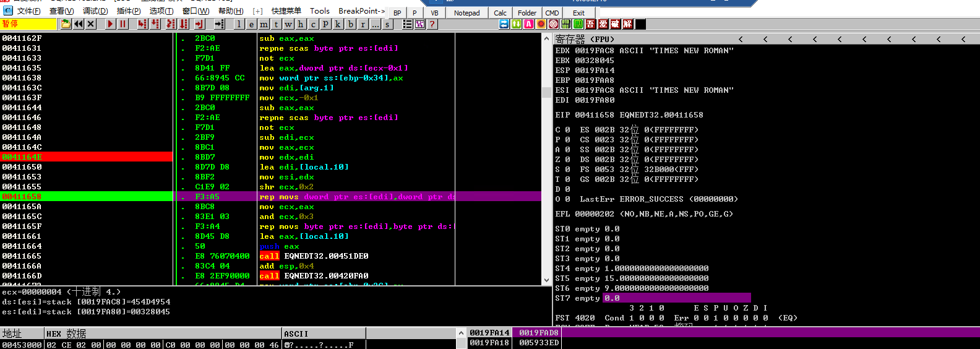Show CPU window with the 'c' button
Viewport: 980px width, 349px height.
coord(313,24)
